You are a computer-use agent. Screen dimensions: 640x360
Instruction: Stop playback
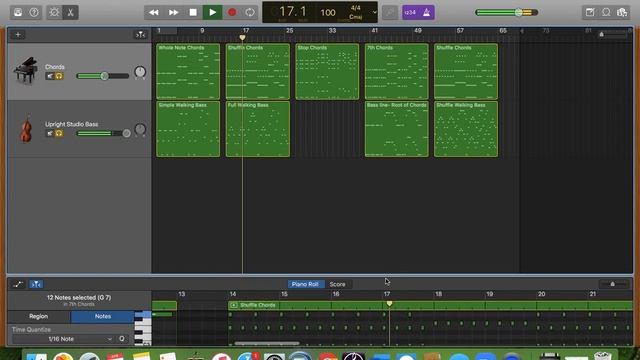tap(193, 12)
